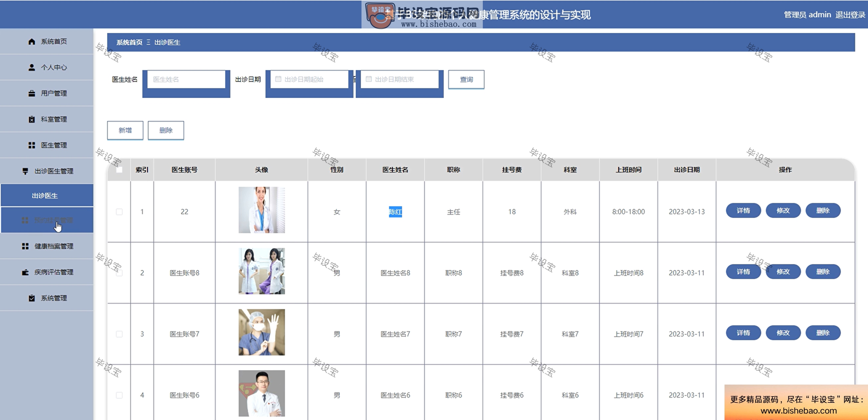Toggle the select-all checkbox in table header
This screenshot has height=420, width=868.
(x=119, y=170)
